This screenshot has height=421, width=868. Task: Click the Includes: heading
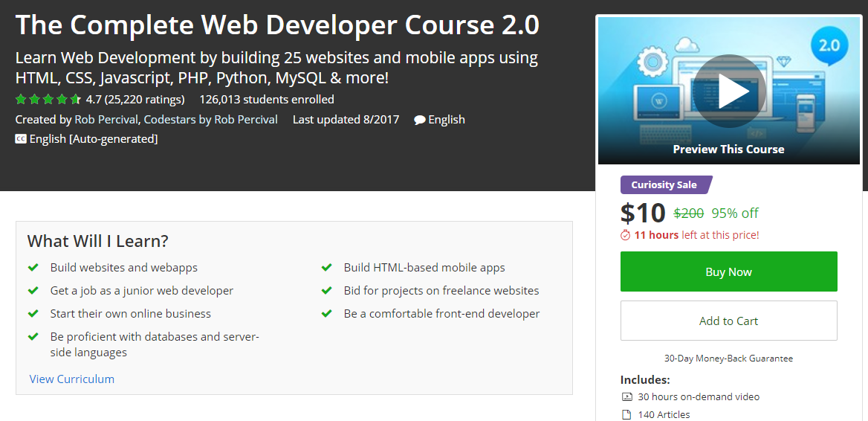645,380
